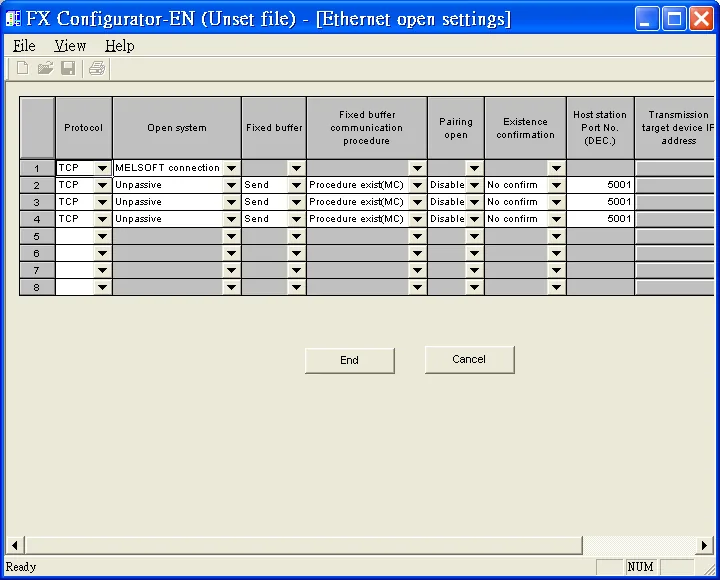Open Protocol dropdown in row 8

(102, 287)
